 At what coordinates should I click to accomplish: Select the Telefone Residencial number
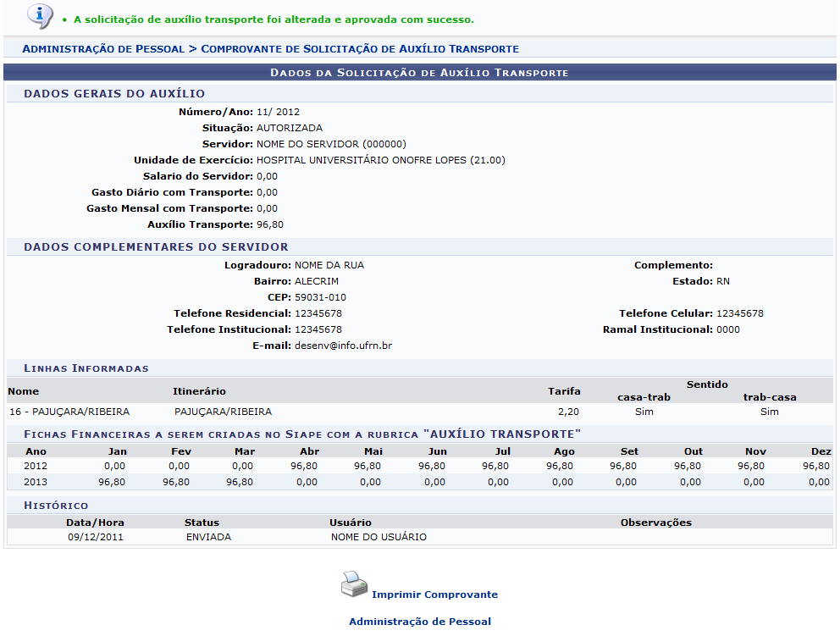(x=318, y=313)
